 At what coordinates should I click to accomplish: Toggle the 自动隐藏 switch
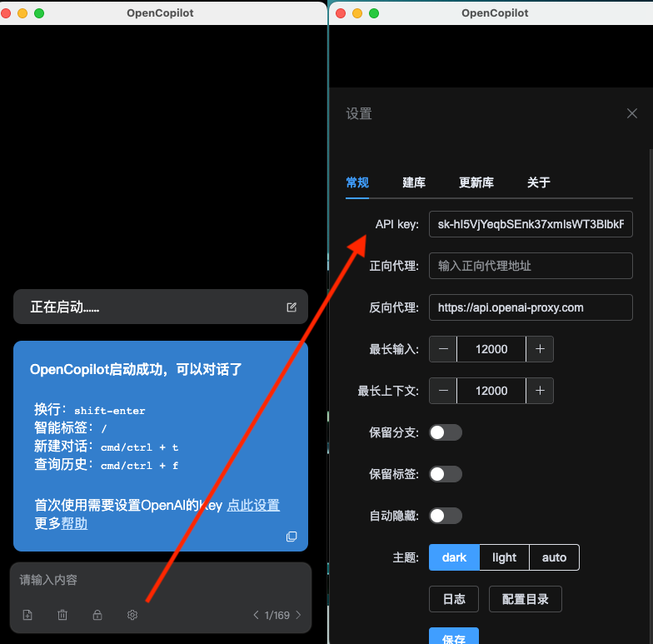click(446, 516)
